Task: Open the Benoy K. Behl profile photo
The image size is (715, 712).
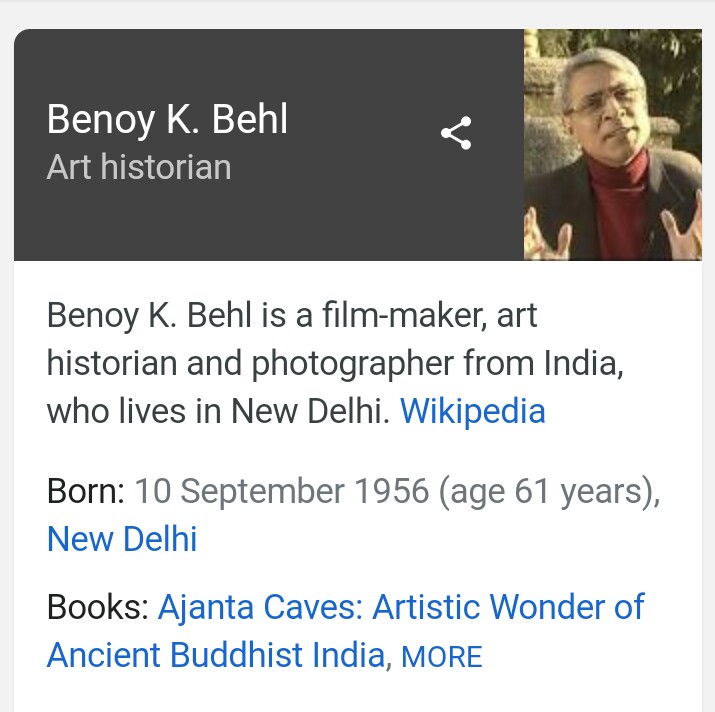Action: pos(613,145)
